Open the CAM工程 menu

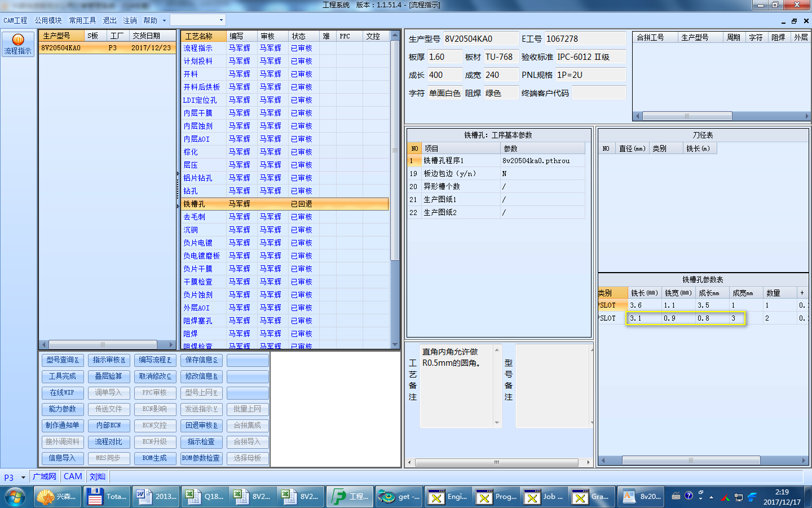pyautogui.click(x=15, y=20)
